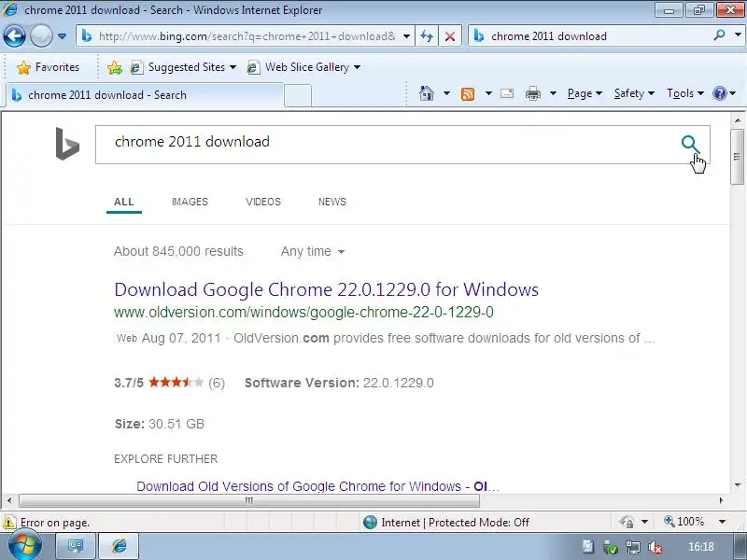
Task: Click the RSS feeds icon
Action: [468, 94]
